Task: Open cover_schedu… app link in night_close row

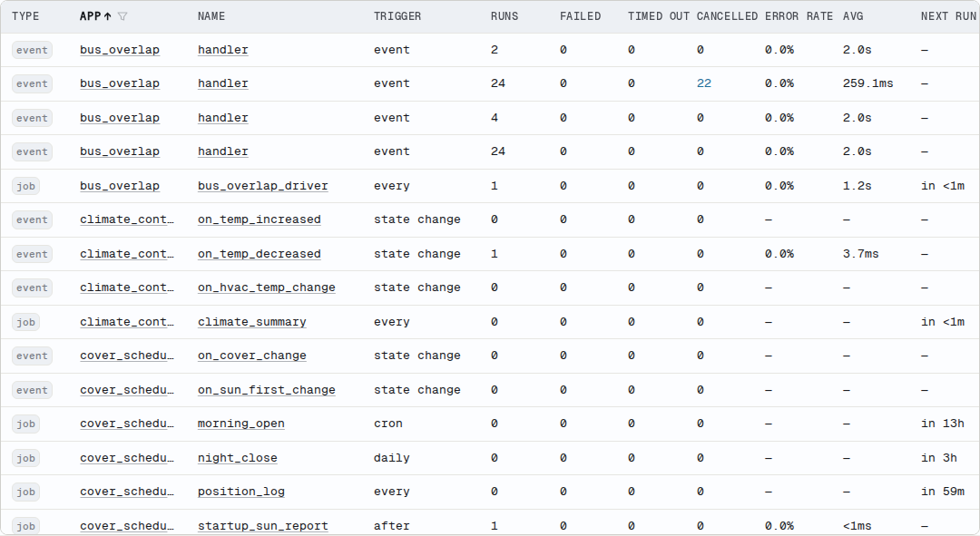Action: (x=127, y=459)
